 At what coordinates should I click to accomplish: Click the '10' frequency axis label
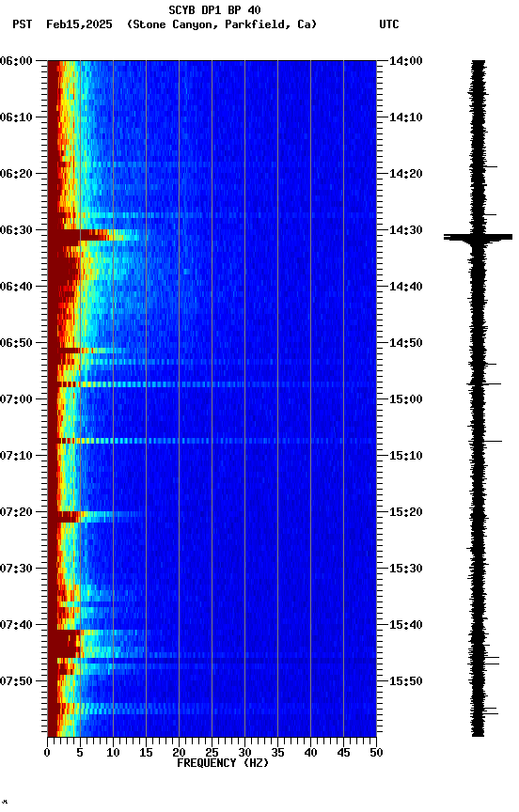[x=113, y=753]
